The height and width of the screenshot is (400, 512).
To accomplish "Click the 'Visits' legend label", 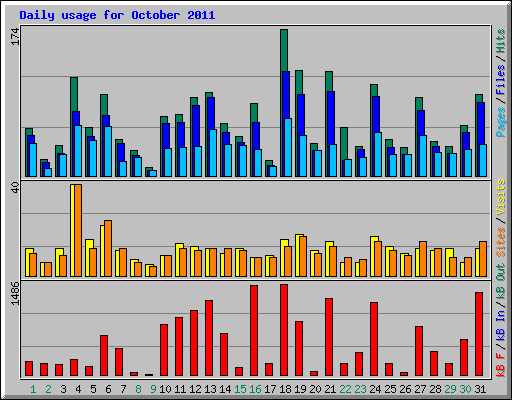I will click(x=500, y=198).
